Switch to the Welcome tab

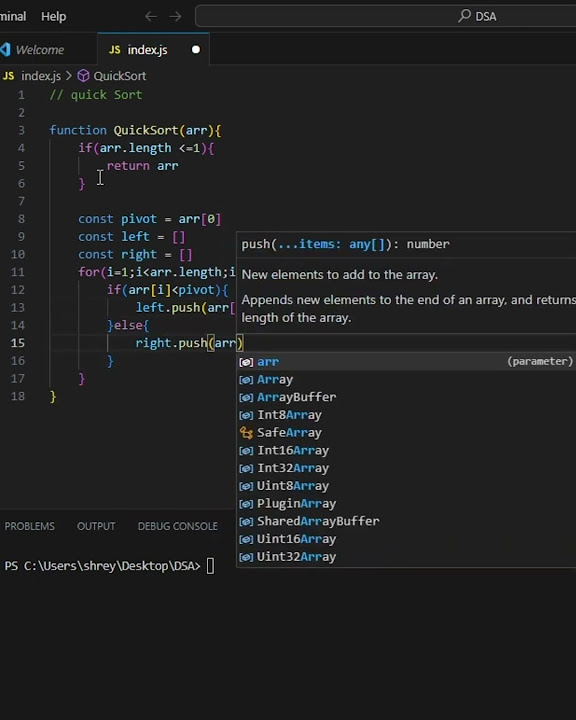pos(40,50)
